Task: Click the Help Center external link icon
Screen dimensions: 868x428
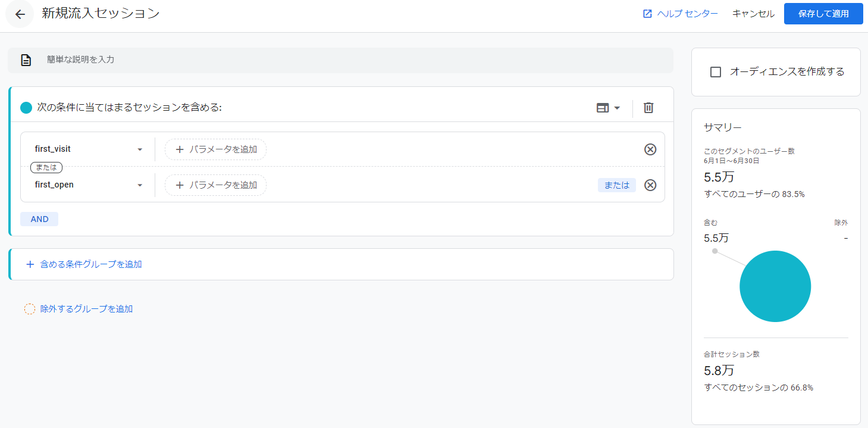Action: pos(648,14)
